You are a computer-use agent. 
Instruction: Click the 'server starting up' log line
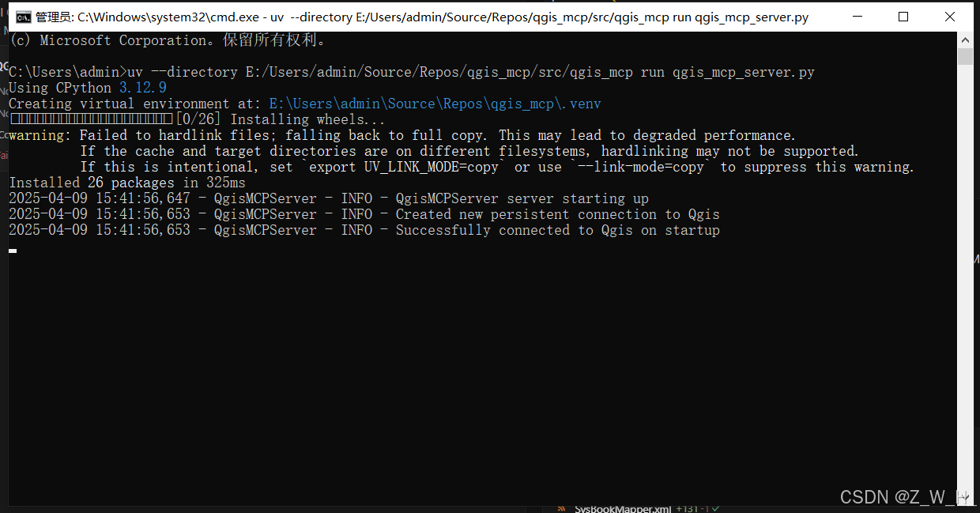(329, 198)
